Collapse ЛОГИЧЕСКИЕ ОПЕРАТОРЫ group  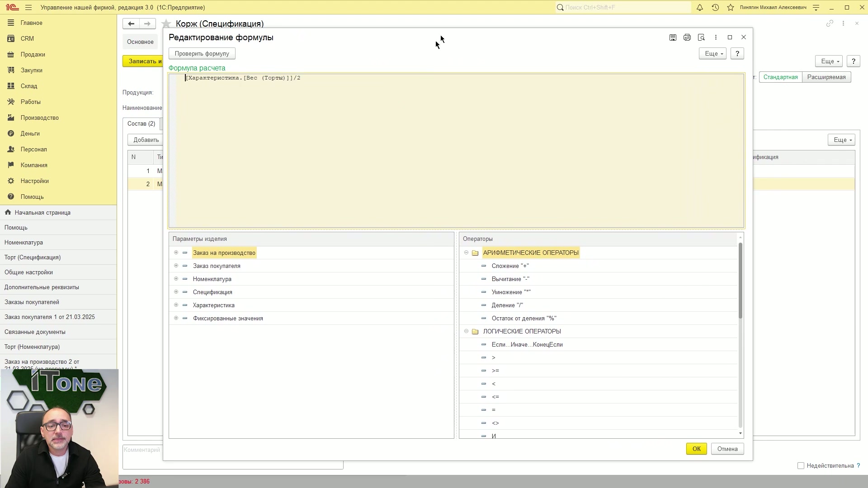point(466,331)
